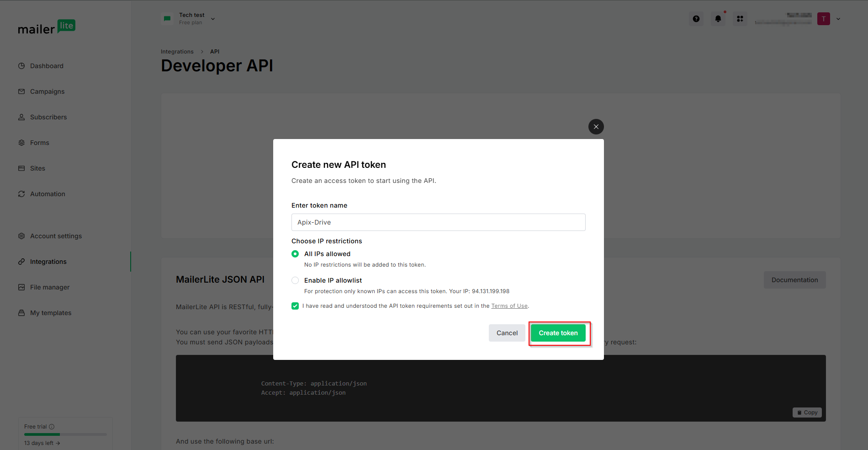Click the Account settings gear icon
Viewport: 868px width, 450px height.
(x=21, y=236)
